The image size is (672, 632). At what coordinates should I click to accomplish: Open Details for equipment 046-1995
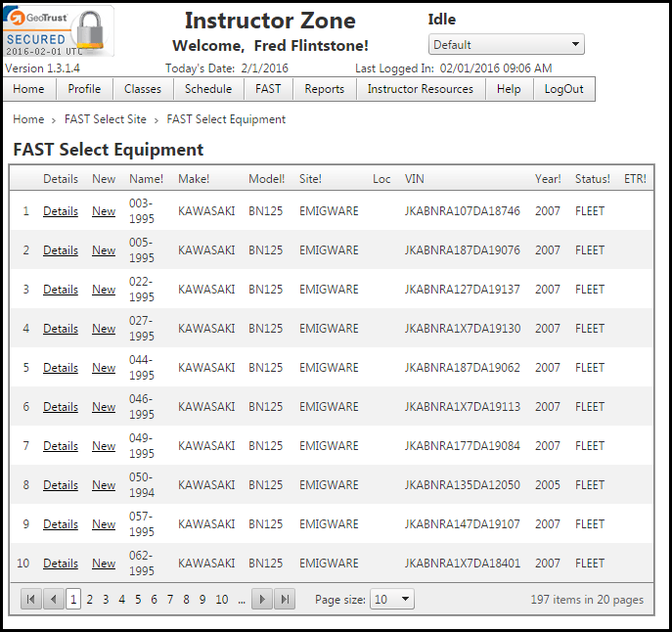(61, 406)
